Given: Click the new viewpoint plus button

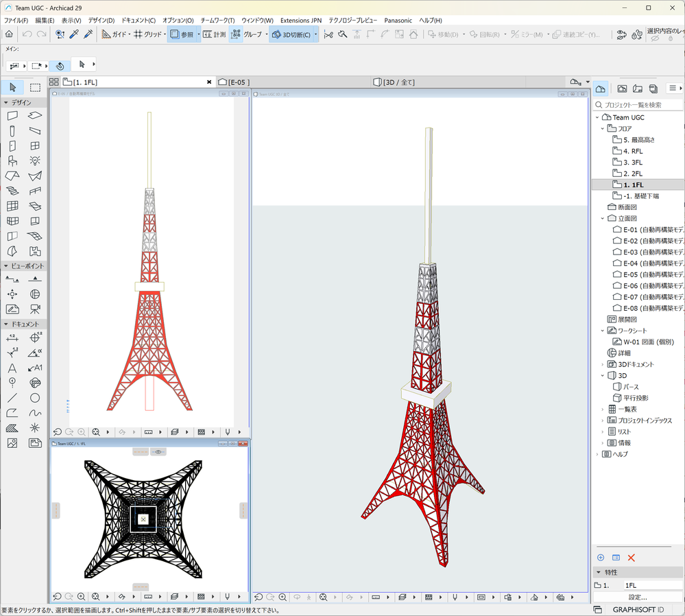Looking at the screenshot, I should 601,558.
